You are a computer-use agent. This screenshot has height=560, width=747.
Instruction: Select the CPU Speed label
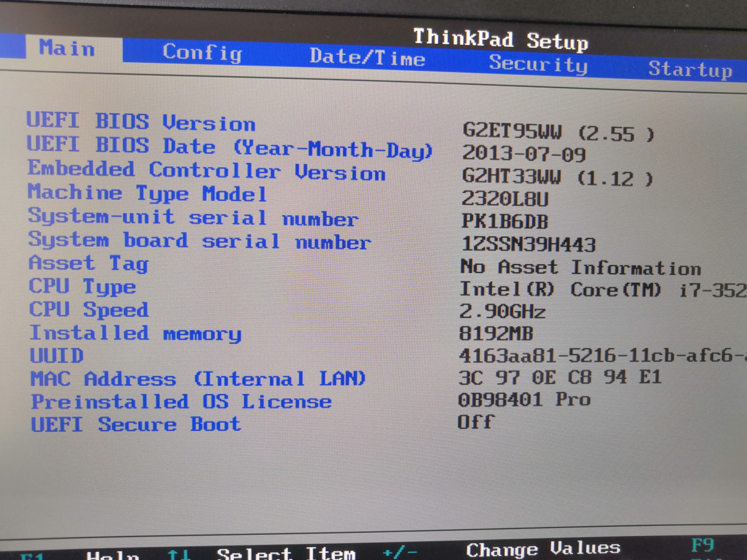89,309
